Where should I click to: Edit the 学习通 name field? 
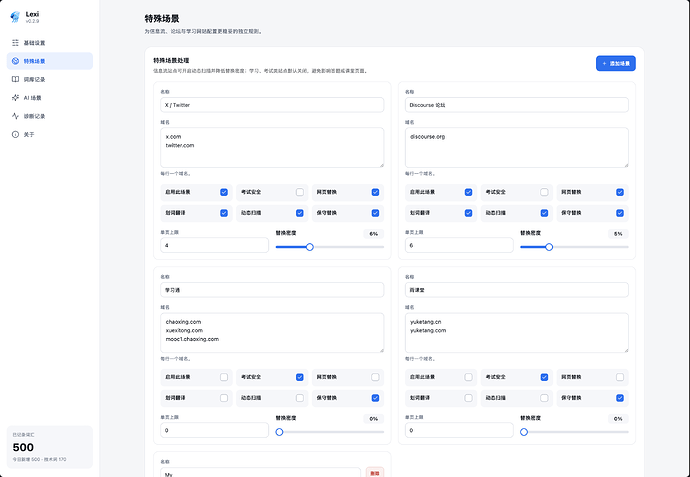[272, 290]
